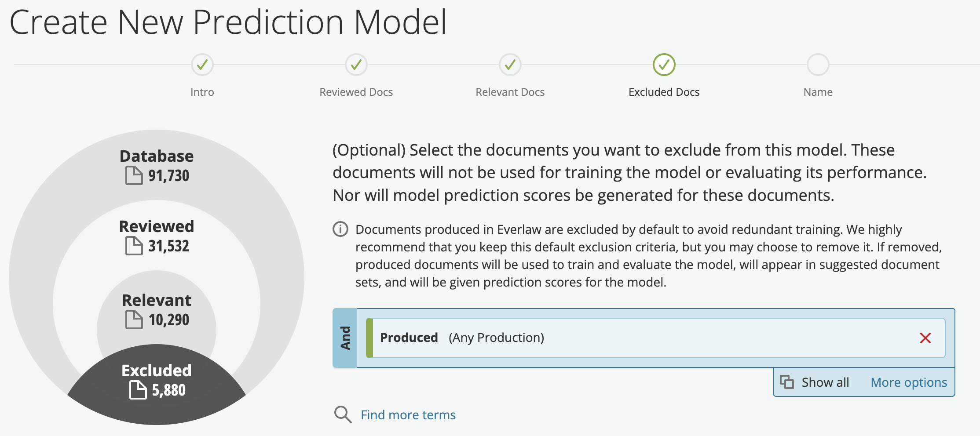Go to the Intro step checkmark

pyautogui.click(x=202, y=65)
